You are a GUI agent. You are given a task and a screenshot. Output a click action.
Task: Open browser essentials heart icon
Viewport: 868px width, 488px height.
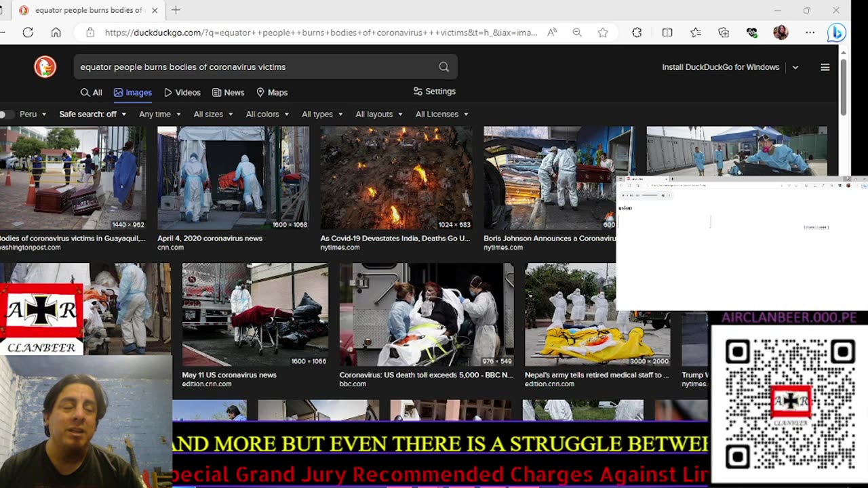pyautogui.click(x=751, y=33)
